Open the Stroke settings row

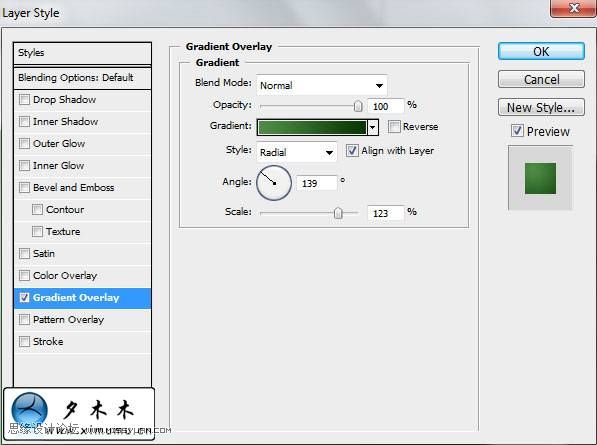point(82,342)
